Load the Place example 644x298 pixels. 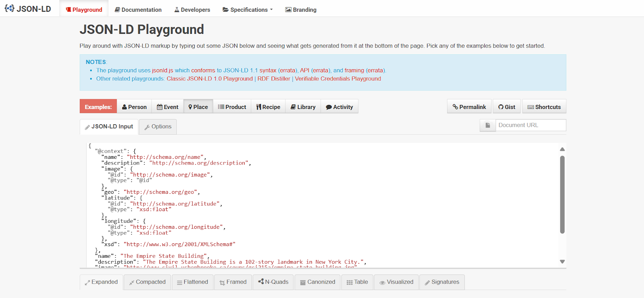[198, 107]
